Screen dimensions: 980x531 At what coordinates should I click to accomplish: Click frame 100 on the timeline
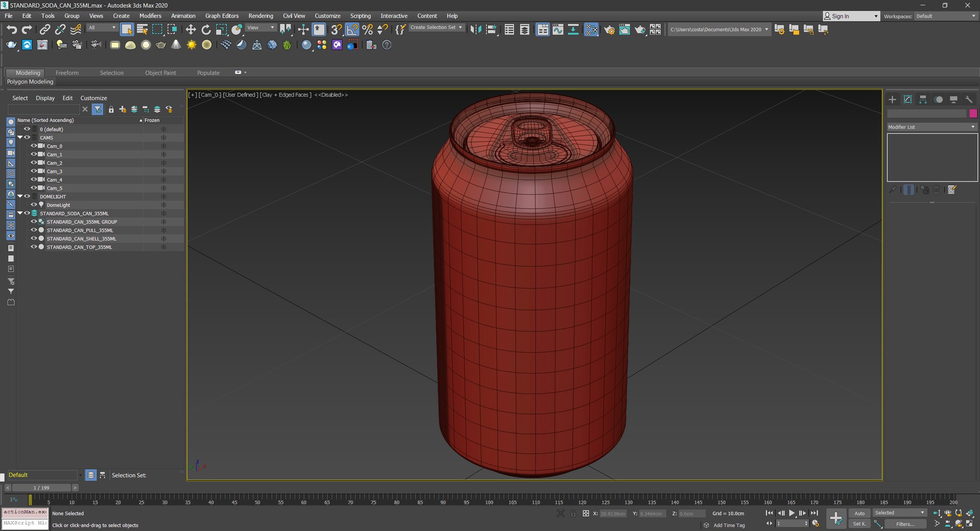coord(489,502)
